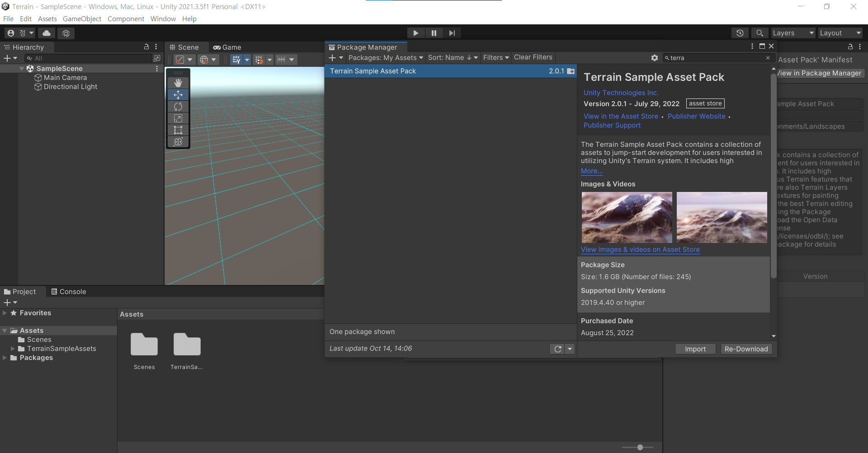Click the Re-Download button
Viewport: 868px width, 453px height.
[x=746, y=349]
